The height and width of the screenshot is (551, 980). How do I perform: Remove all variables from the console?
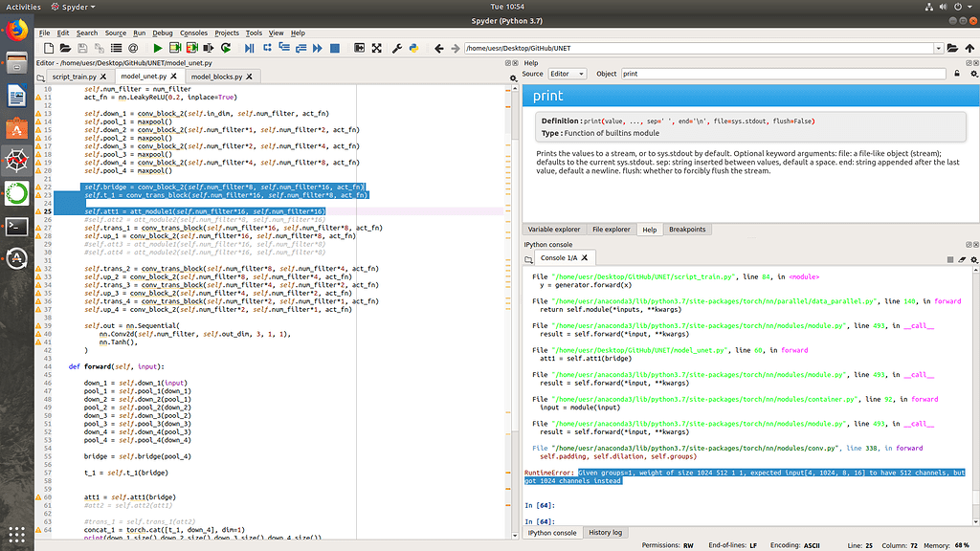tap(961, 259)
